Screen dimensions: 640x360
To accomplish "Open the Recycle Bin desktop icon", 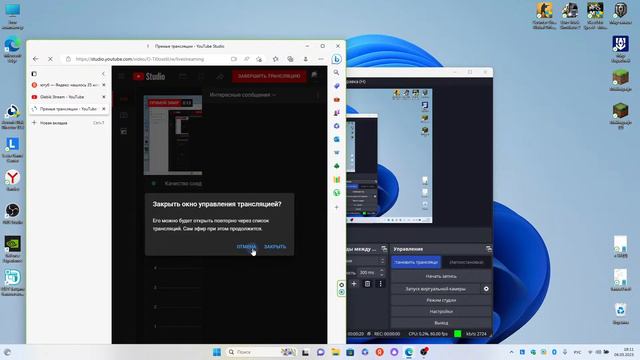I will click(x=620, y=314).
